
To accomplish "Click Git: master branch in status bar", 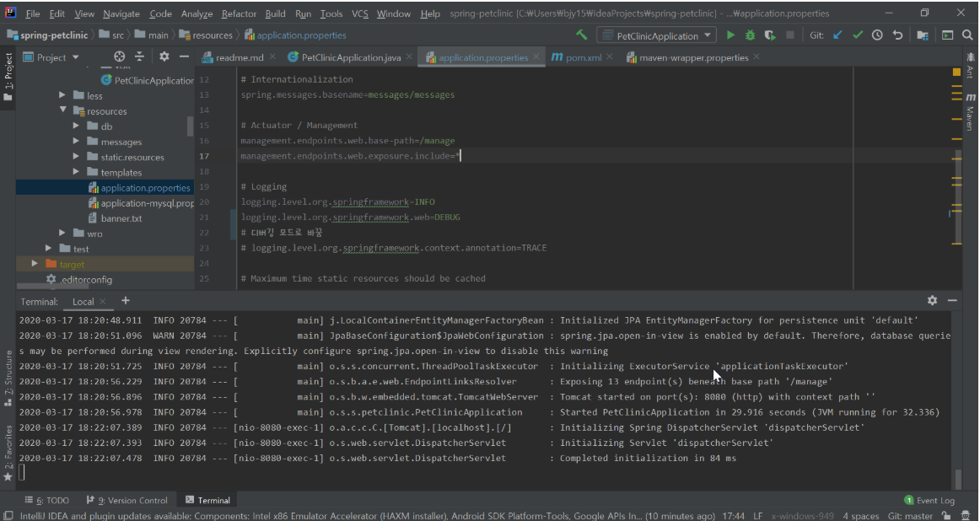I will point(910,516).
